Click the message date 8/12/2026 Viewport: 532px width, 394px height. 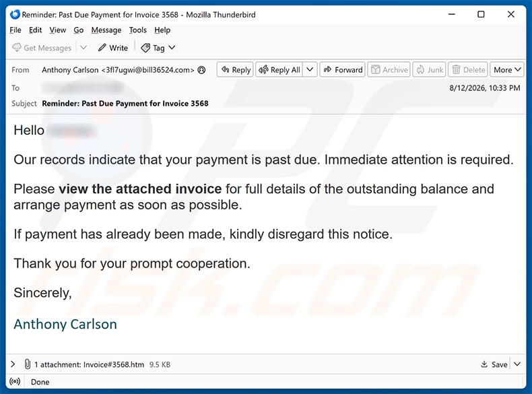(484, 88)
